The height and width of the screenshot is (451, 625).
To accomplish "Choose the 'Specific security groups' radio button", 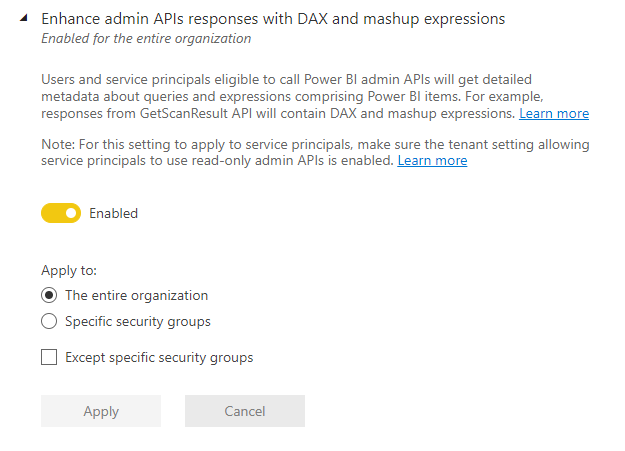I will click(x=49, y=322).
